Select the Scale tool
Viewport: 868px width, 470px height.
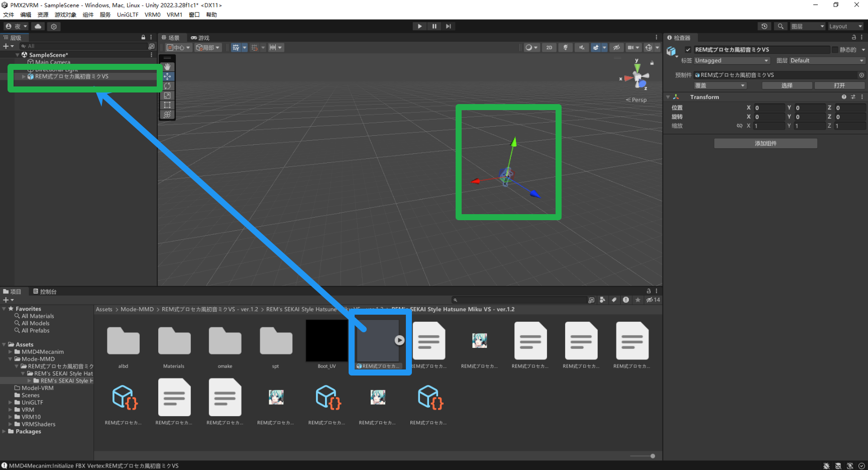coord(167,96)
